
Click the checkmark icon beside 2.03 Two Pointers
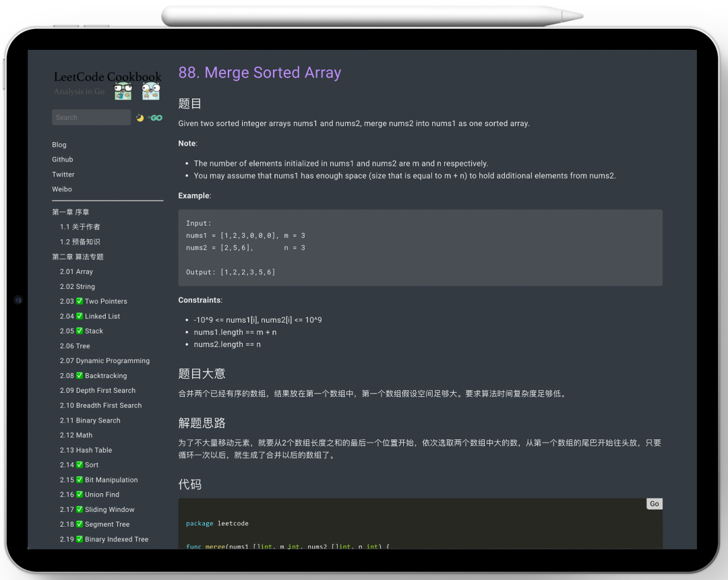pyautogui.click(x=80, y=301)
